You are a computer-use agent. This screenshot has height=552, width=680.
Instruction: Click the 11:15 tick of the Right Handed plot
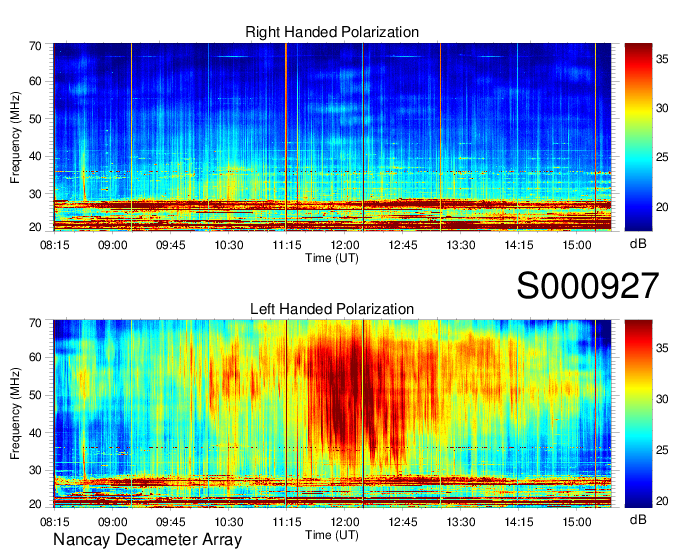[x=287, y=245]
